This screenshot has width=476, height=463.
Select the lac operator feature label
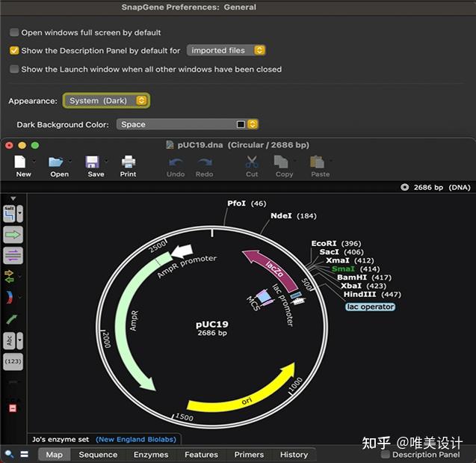(x=370, y=307)
